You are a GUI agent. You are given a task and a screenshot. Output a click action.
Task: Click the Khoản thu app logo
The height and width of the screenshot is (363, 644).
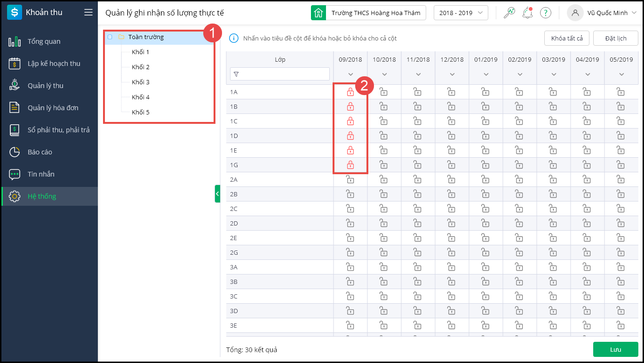coord(15,13)
